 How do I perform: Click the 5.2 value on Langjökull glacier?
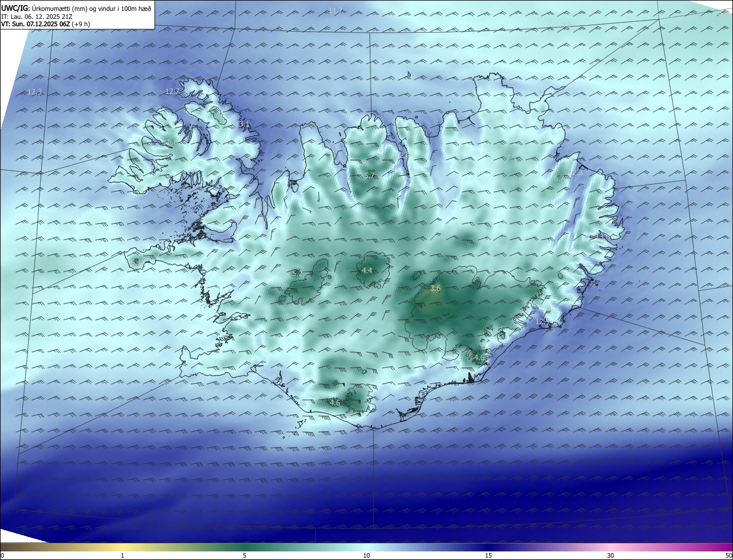297,274
